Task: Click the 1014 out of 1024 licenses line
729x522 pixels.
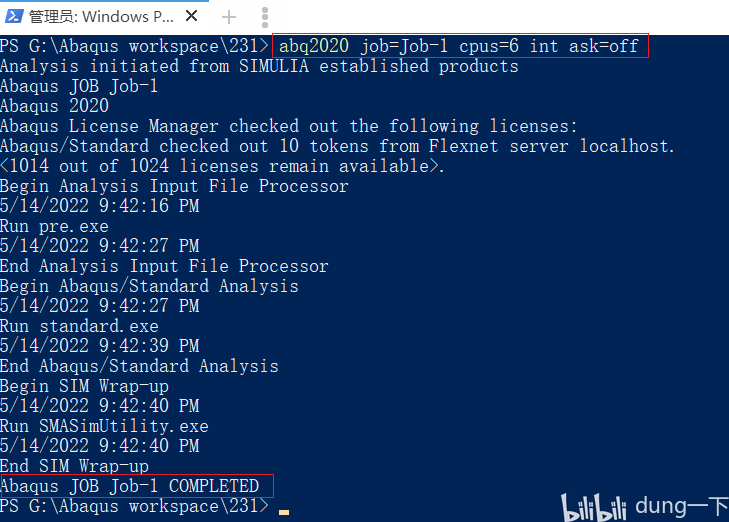Action: pos(222,166)
